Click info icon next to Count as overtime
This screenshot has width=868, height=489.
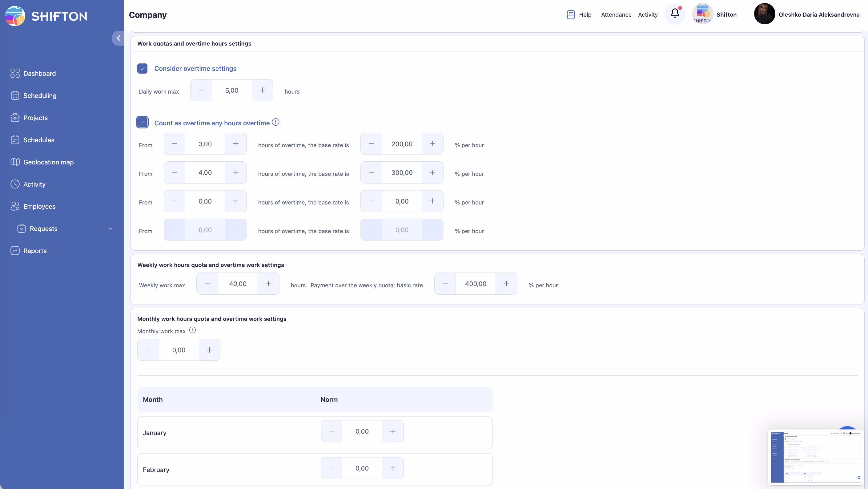click(x=275, y=122)
